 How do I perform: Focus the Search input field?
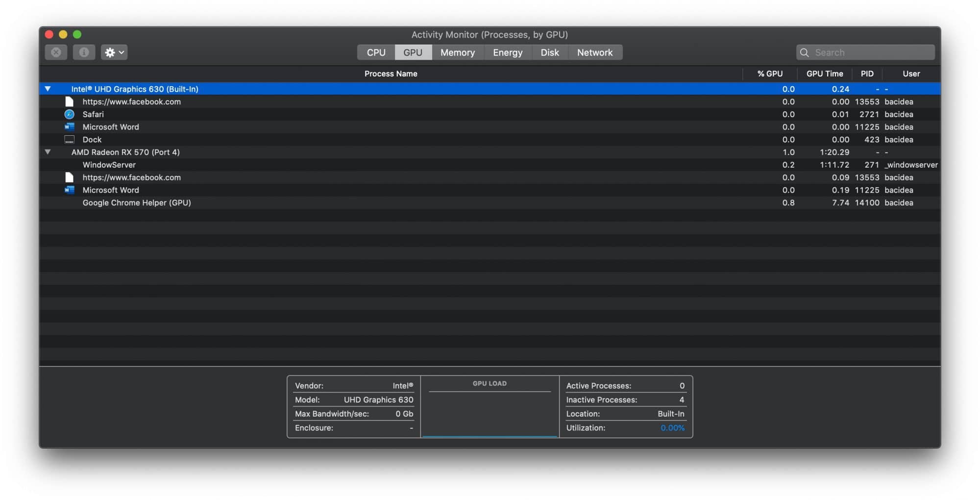866,52
